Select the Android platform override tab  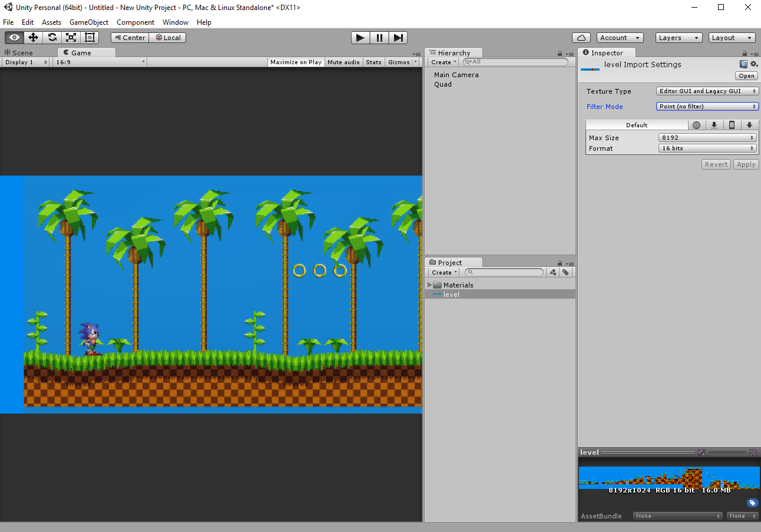pos(750,125)
